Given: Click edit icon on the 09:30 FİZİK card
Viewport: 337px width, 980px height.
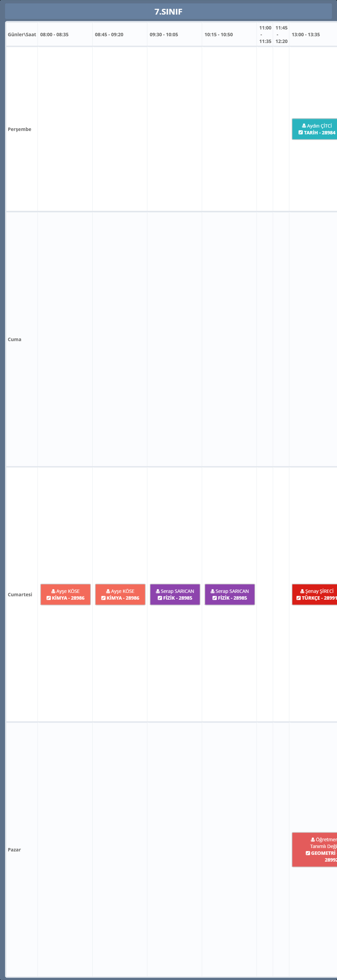Looking at the screenshot, I should tap(160, 598).
